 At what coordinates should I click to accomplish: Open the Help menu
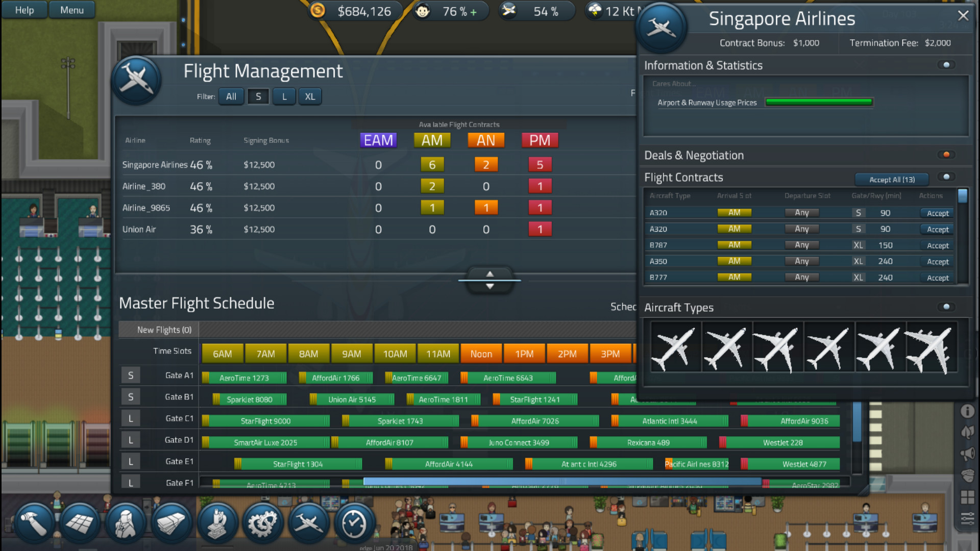(x=24, y=10)
